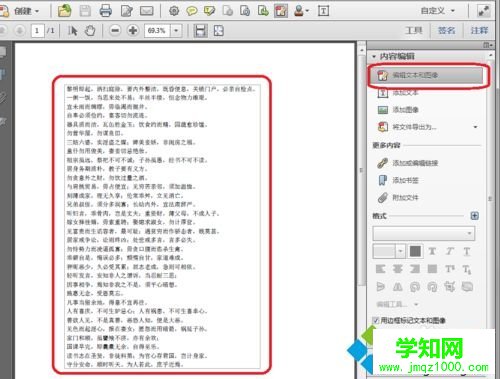Align text right in format panel
The width and height of the screenshot is (500, 379).
(415, 269)
